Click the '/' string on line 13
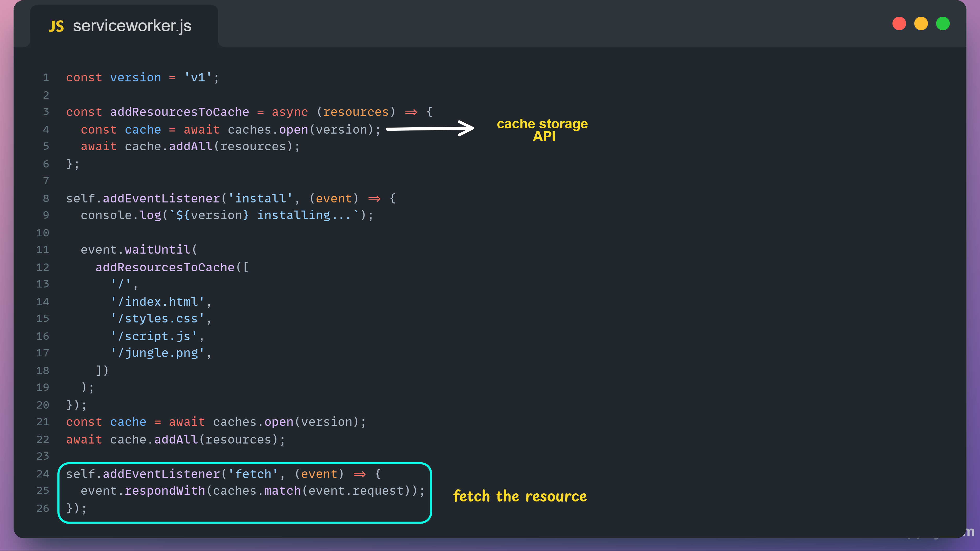This screenshot has height=551, width=980. (x=121, y=284)
